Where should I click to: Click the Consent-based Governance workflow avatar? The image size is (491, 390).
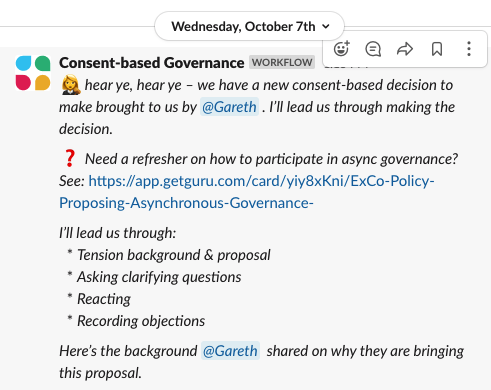33,73
